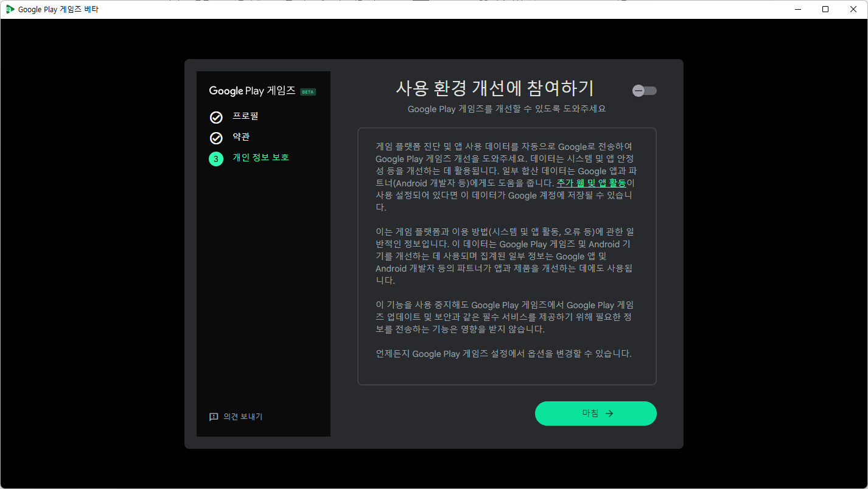Maximize the Google Play 게임즈 베타 window
This screenshot has width=868, height=489.
pos(825,9)
